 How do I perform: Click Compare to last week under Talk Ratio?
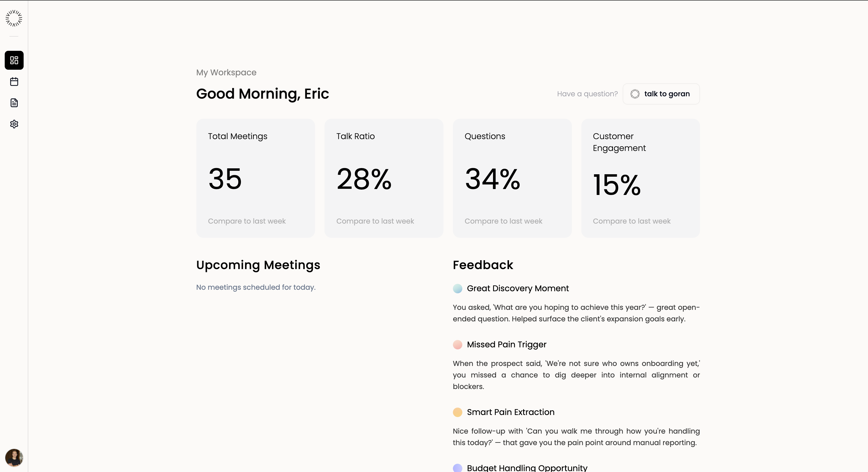coord(375,221)
